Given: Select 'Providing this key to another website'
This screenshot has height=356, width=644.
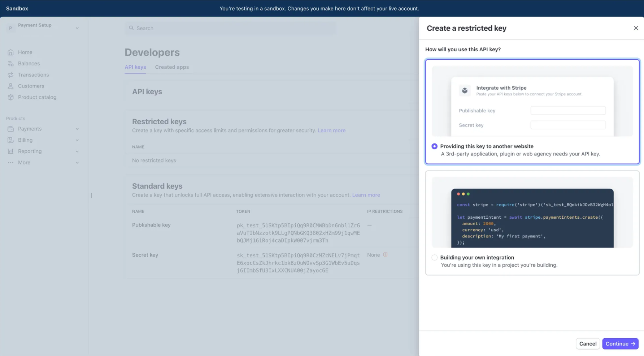Looking at the screenshot, I should pyautogui.click(x=434, y=146).
